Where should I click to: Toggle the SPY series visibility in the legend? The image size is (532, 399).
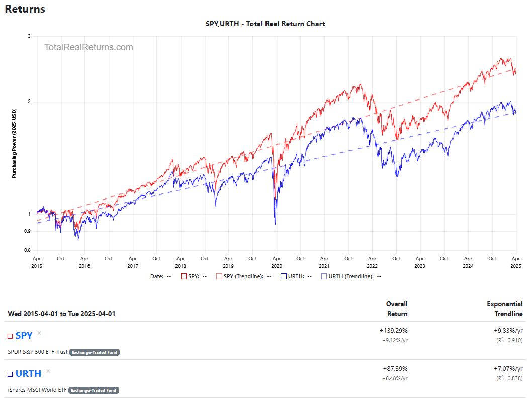coord(184,276)
